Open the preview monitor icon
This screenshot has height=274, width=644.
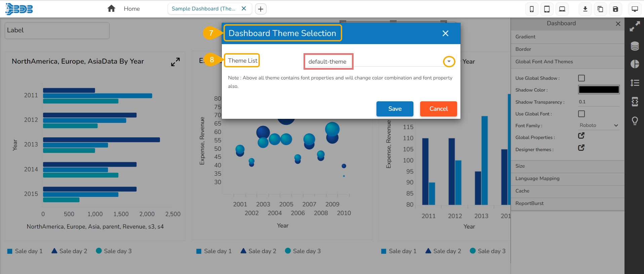pos(635,9)
